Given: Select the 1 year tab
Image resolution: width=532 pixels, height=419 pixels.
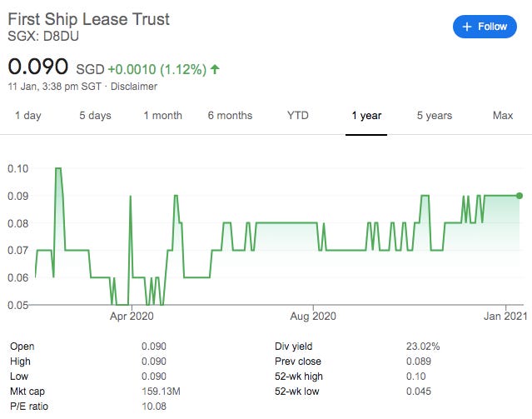Looking at the screenshot, I should tap(366, 116).
